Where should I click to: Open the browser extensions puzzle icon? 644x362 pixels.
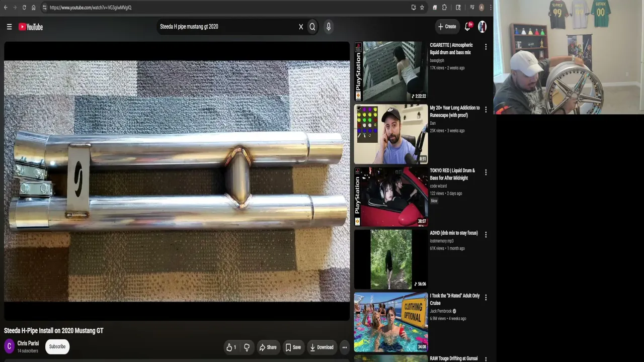click(444, 8)
